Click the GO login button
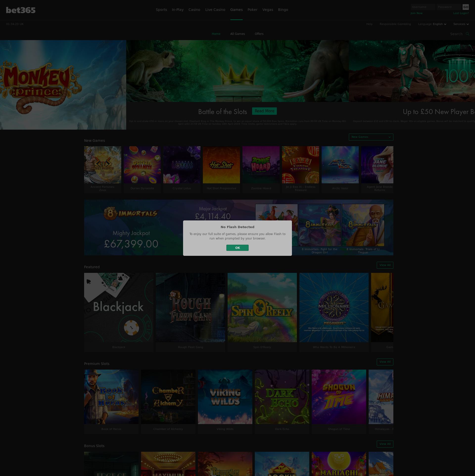The height and width of the screenshot is (476, 475). point(466,7)
